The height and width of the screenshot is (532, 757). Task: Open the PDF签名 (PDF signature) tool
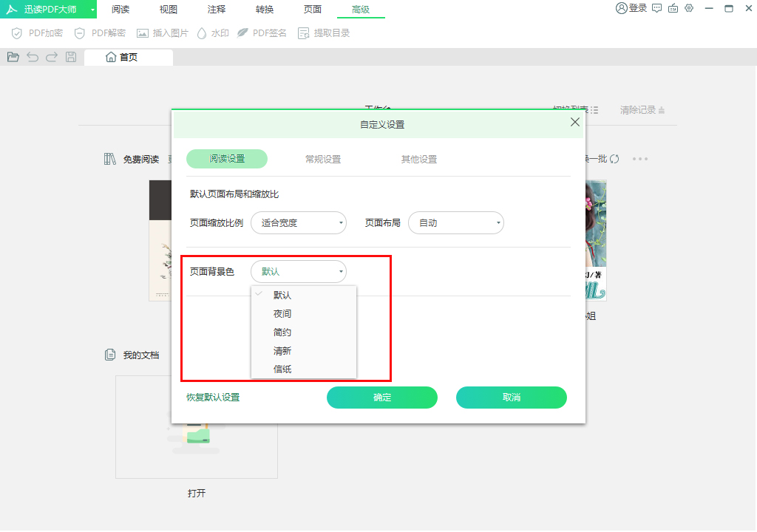[262, 33]
